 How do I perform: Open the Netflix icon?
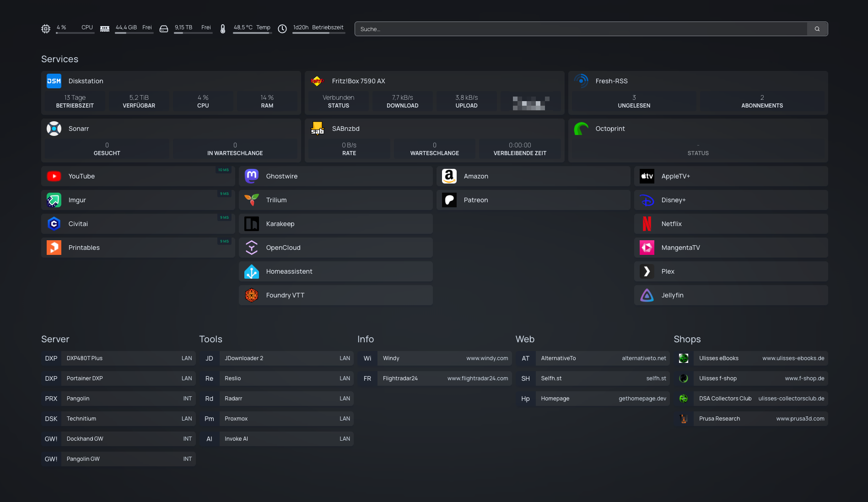[647, 224]
